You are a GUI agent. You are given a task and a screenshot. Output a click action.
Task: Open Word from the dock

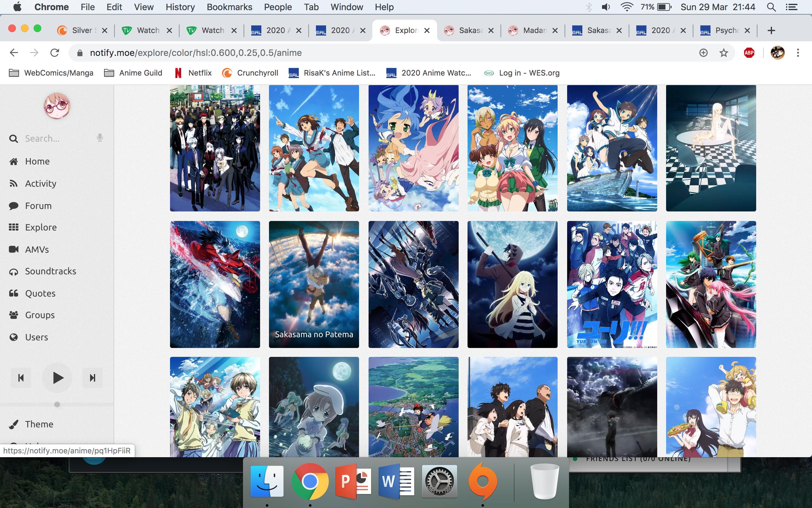(396, 481)
